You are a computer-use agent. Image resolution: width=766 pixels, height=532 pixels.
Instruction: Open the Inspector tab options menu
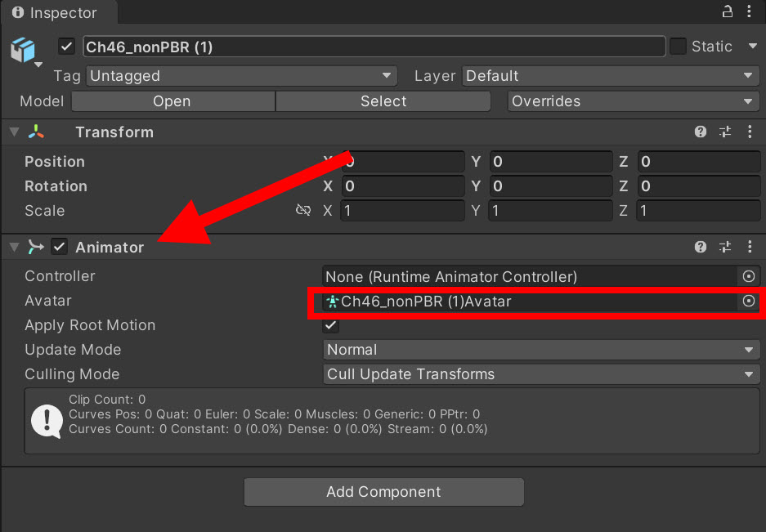point(750,11)
